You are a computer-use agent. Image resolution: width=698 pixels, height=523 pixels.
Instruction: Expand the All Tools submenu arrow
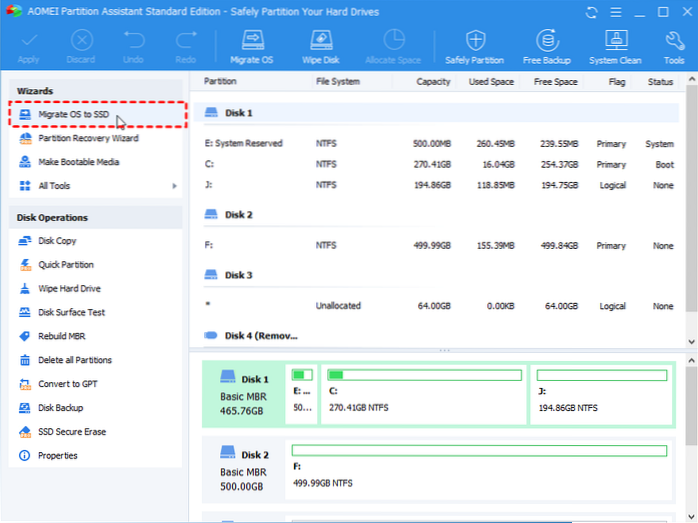click(x=174, y=186)
